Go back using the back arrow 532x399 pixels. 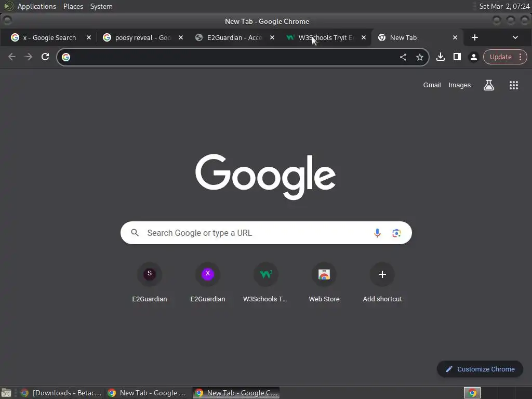tap(12, 57)
